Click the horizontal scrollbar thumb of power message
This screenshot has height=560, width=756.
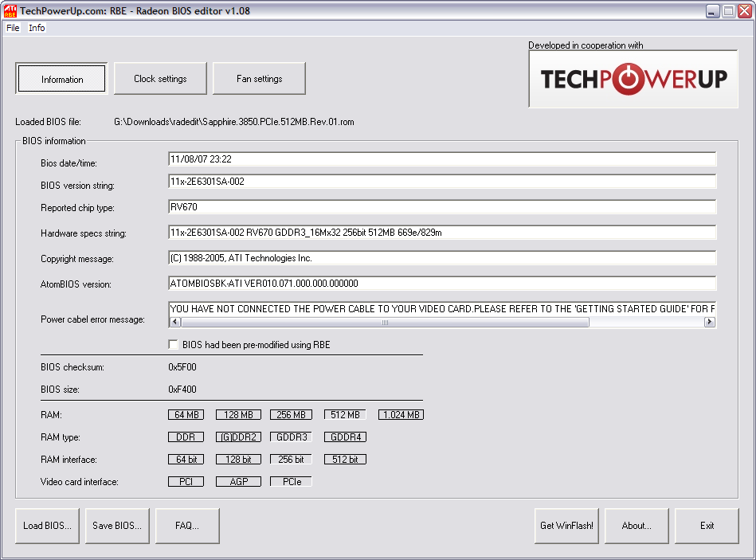click(x=385, y=322)
